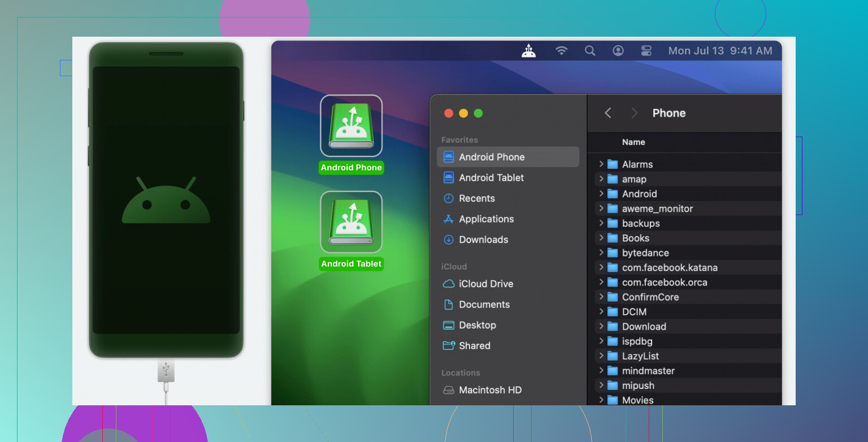This screenshot has width=868, height=442.
Task: Expand the Android folder
Action: 601,194
